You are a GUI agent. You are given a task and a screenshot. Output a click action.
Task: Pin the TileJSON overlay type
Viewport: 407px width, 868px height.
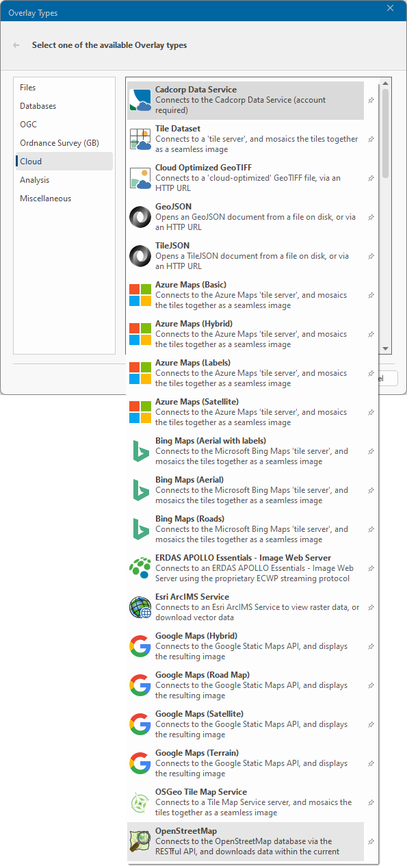click(x=371, y=256)
